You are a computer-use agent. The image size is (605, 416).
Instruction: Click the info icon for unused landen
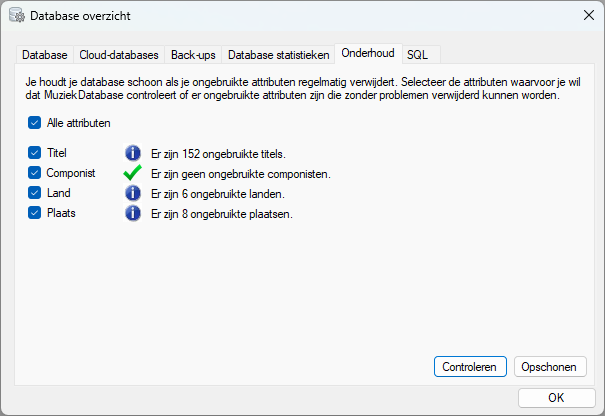133,193
